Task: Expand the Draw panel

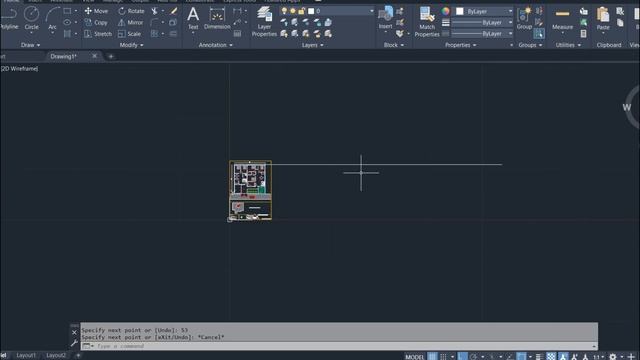Action: (x=31, y=45)
